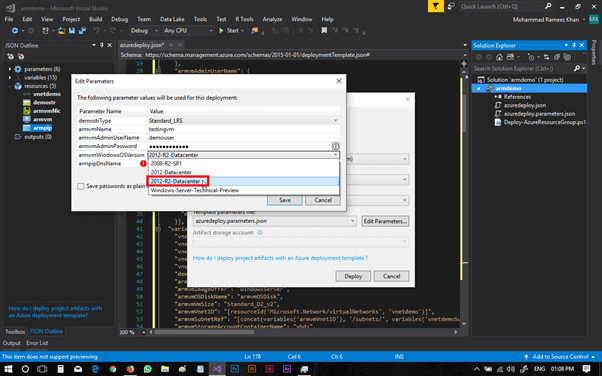Viewport: 602px width, 376px height.
Task: Click the Quick Launch search box
Action: 506,7
